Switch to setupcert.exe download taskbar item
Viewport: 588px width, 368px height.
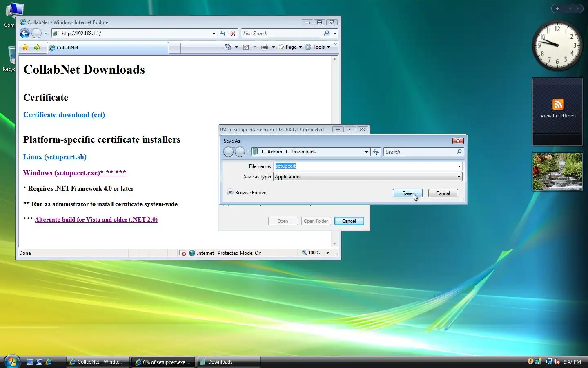pos(163,362)
